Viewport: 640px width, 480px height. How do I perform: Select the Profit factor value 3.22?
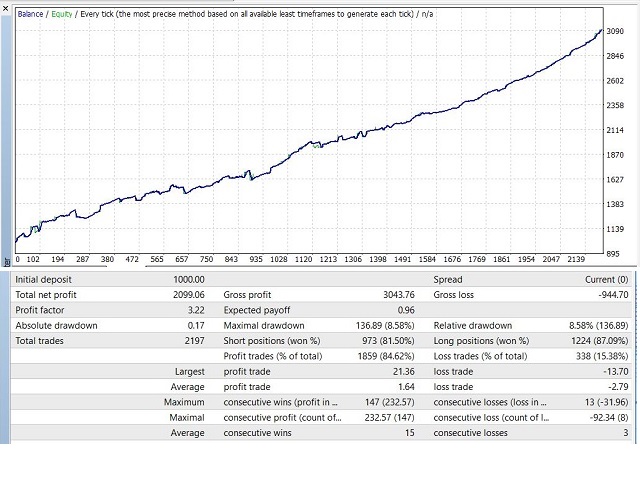(x=196, y=310)
